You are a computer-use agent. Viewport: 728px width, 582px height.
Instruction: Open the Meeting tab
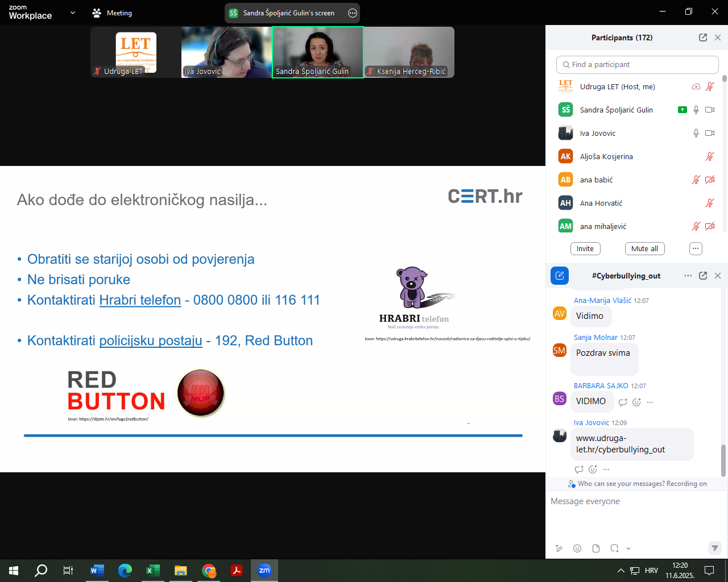pyautogui.click(x=112, y=13)
